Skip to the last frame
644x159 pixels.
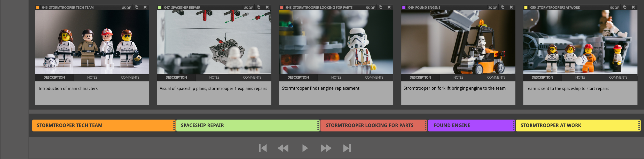347,148
